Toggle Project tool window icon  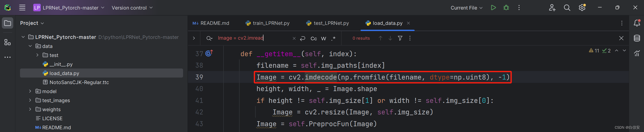point(8,23)
